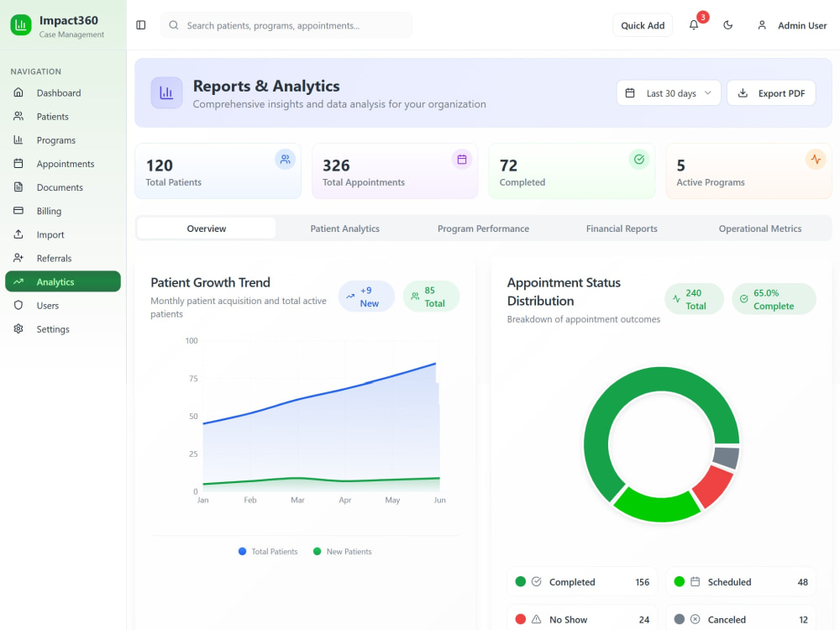Click the Dashboard home icon in sidebar
840x630 pixels.
[18, 92]
